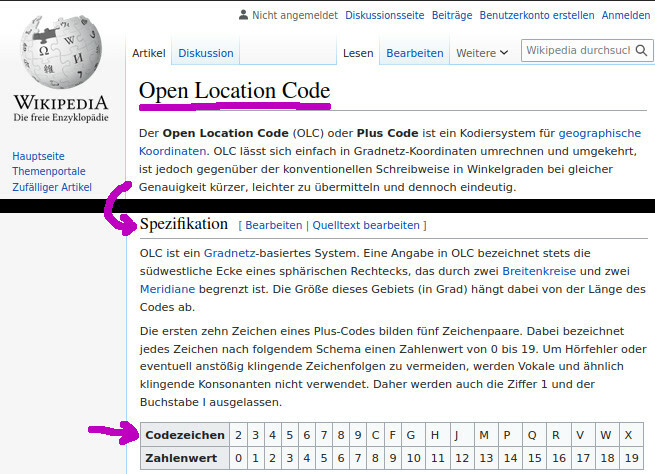Open the Beiträge link
The image size is (655, 474).
coord(451,15)
